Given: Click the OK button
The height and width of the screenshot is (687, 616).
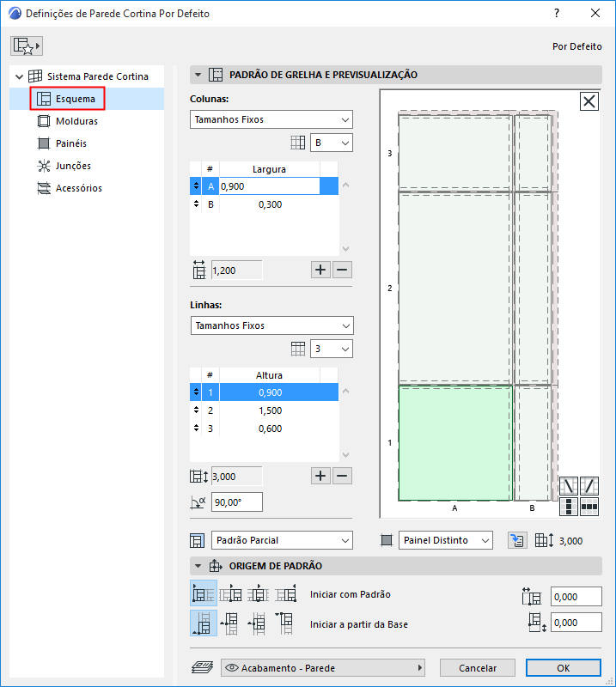Looking at the screenshot, I should pos(564,668).
